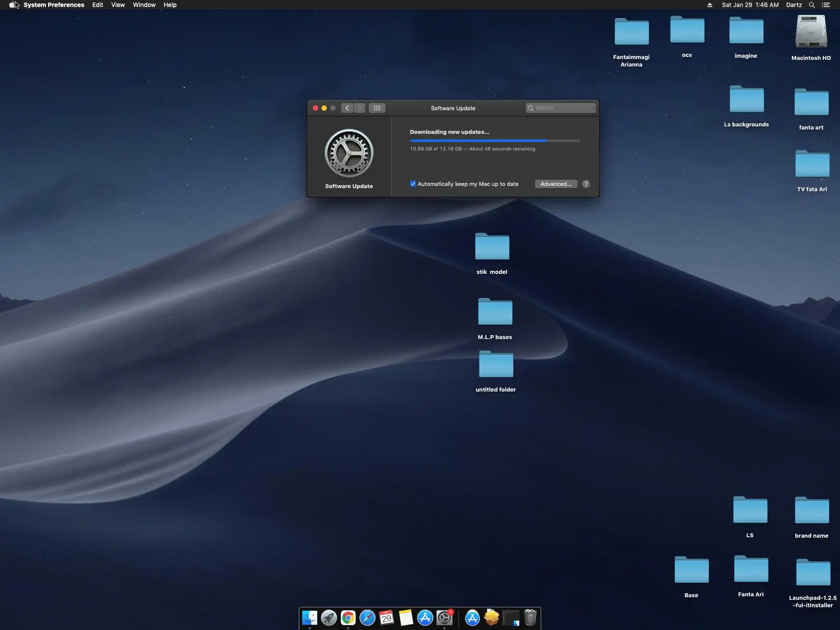
Task: Click the help question mark button
Action: (586, 184)
